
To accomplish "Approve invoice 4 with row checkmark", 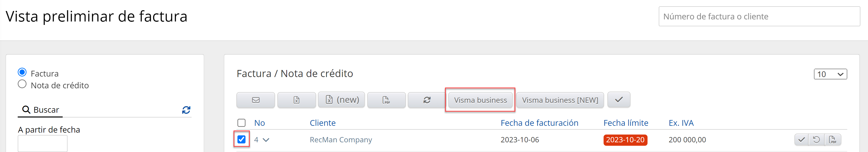I will point(802,140).
